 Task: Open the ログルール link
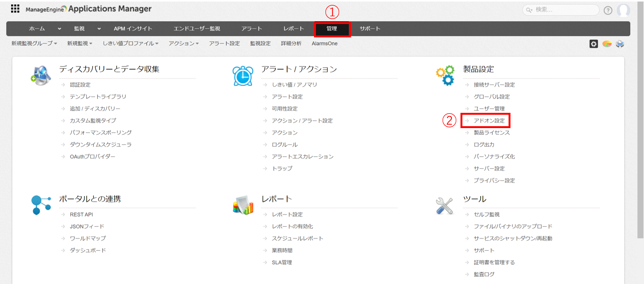[285, 144]
